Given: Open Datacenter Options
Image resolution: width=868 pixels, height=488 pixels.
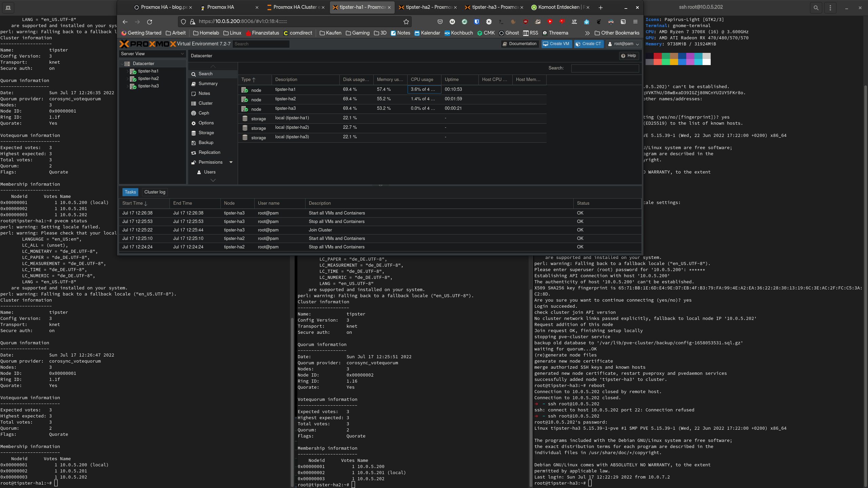Looking at the screenshot, I should pos(212,123).
